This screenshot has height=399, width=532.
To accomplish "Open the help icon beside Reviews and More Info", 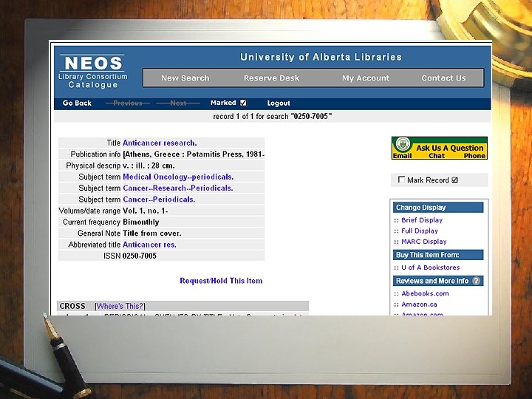I will coord(477,281).
